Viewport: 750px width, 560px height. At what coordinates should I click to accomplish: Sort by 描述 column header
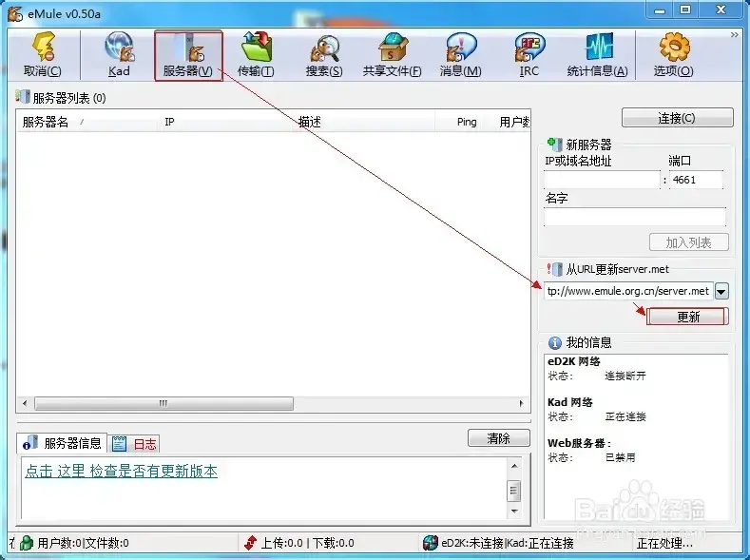[x=364, y=122]
